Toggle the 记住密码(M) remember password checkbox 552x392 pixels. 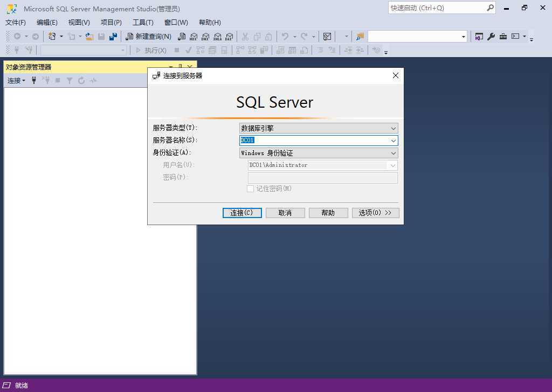click(x=250, y=189)
